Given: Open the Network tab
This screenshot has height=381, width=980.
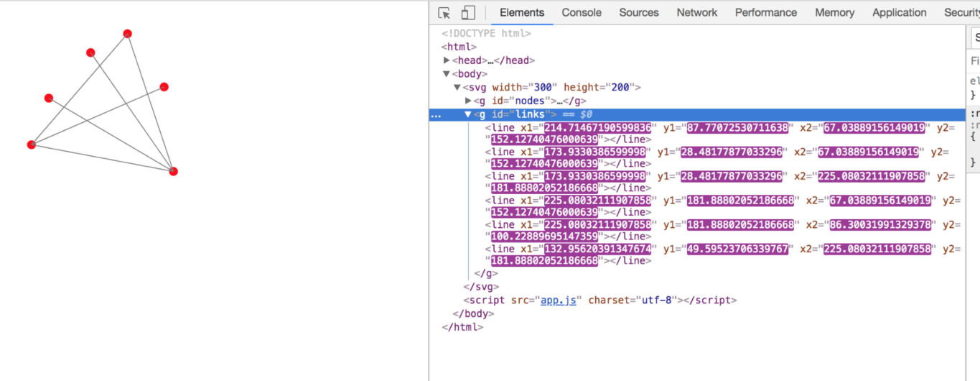Looking at the screenshot, I should [696, 13].
